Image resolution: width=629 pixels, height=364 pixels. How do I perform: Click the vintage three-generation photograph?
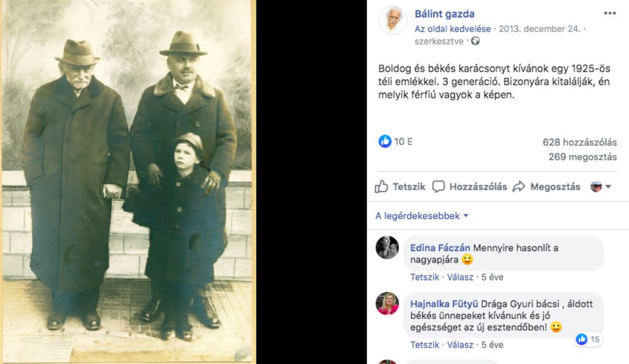(x=128, y=182)
